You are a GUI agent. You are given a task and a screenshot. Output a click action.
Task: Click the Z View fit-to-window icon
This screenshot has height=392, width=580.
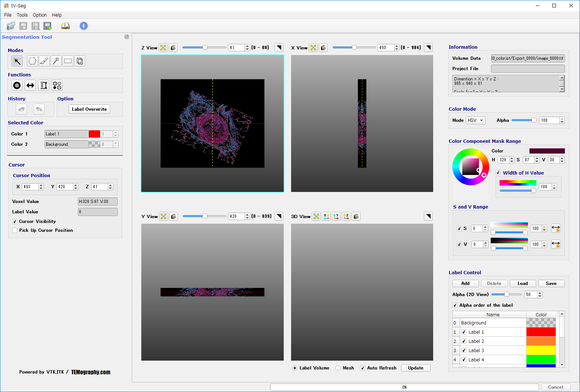tap(163, 48)
